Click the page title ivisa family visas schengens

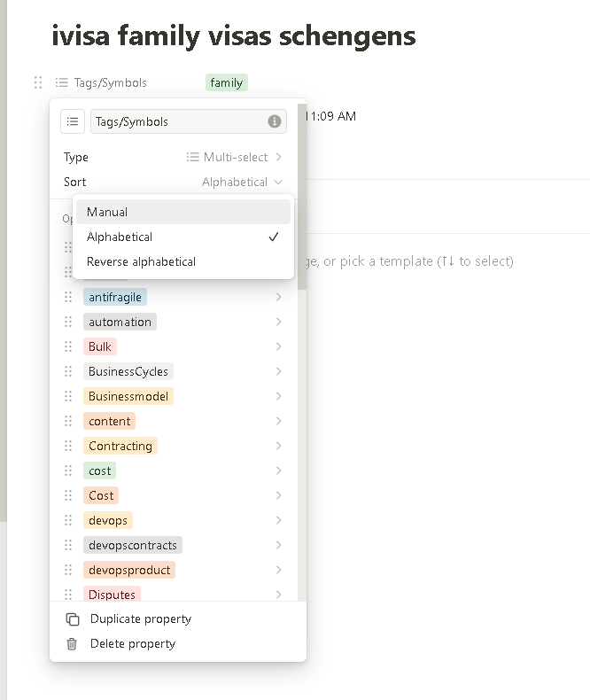(234, 35)
